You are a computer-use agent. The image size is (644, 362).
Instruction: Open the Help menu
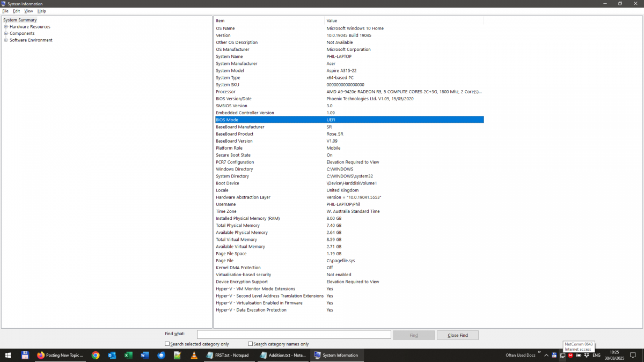click(x=42, y=11)
